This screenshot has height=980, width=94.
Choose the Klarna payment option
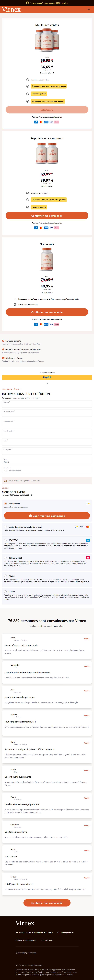pyautogui.click(x=5, y=592)
